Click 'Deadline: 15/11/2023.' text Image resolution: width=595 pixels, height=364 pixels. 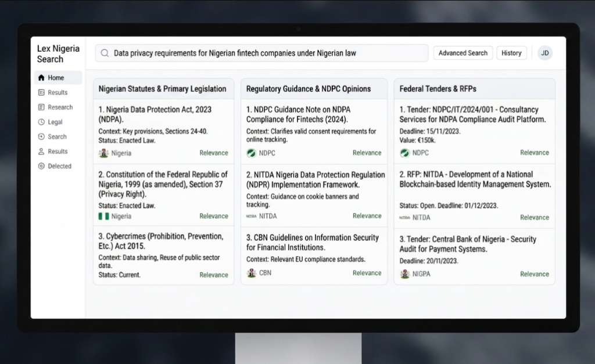click(x=430, y=132)
